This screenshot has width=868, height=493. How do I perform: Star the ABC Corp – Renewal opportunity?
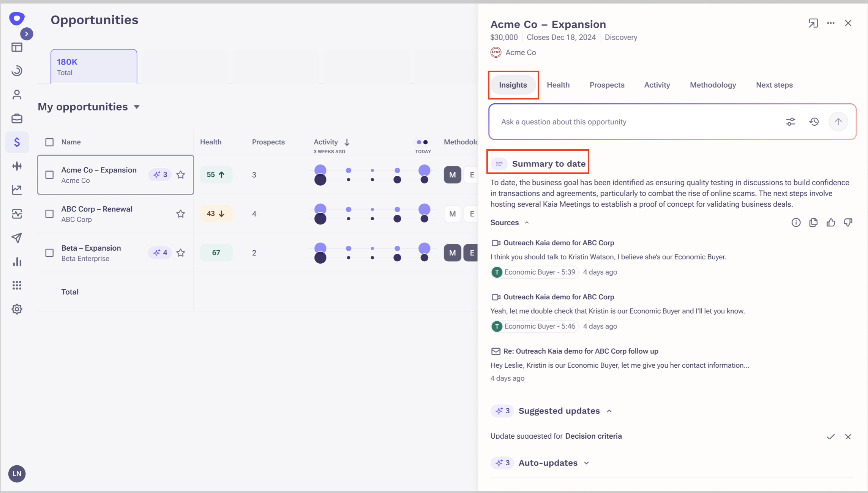tap(180, 214)
